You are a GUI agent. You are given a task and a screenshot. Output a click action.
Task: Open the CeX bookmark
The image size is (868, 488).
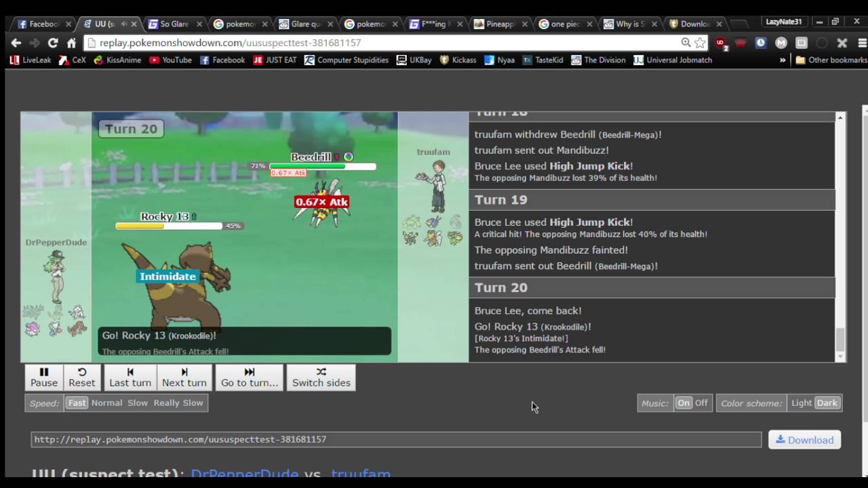(x=73, y=60)
